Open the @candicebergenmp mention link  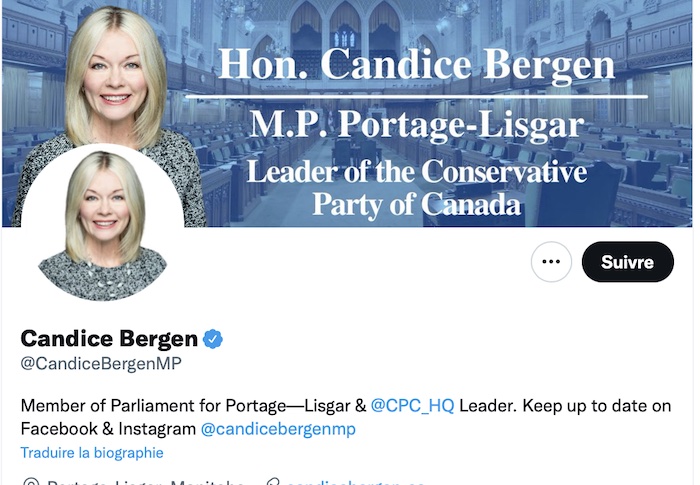pyautogui.click(x=278, y=429)
